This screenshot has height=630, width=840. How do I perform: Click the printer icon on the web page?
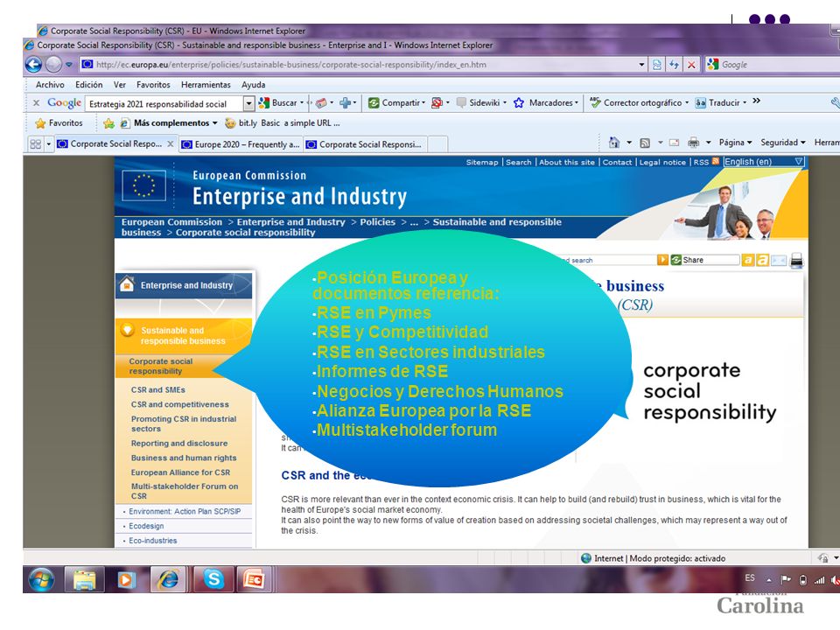click(x=796, y=261)
